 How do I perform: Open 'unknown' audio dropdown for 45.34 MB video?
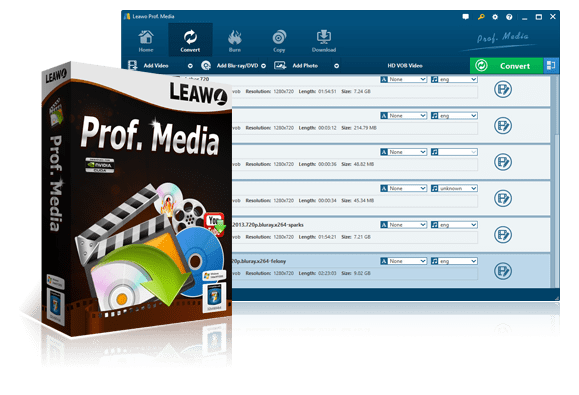point(454,188)
